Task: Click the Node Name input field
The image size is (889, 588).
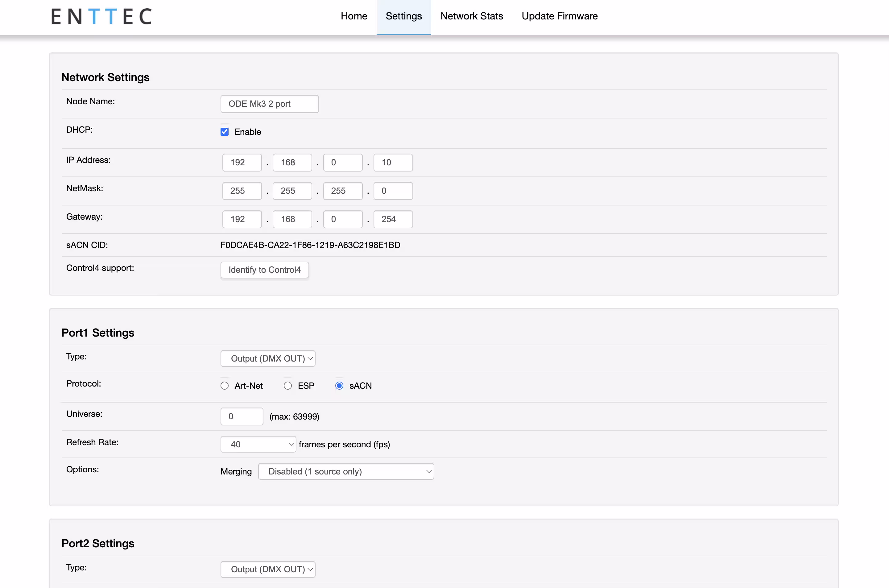Action: [269, 104]
